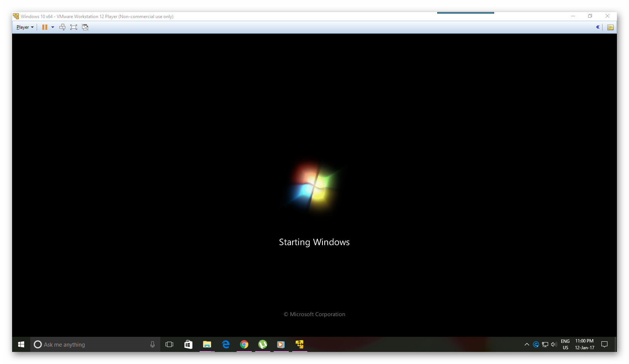This screenshot has width=629, height=364.
Task: Pause the virtual machine
Action: click(45, 27)
